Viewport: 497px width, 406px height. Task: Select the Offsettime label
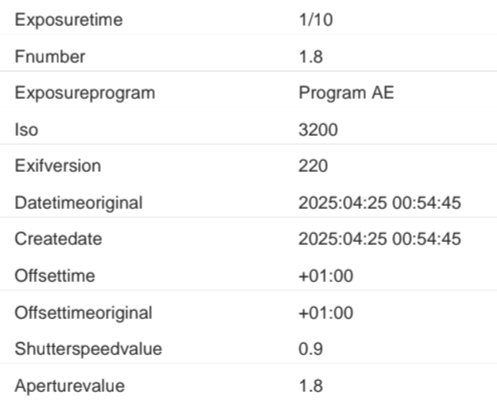[x=55, y=276]
